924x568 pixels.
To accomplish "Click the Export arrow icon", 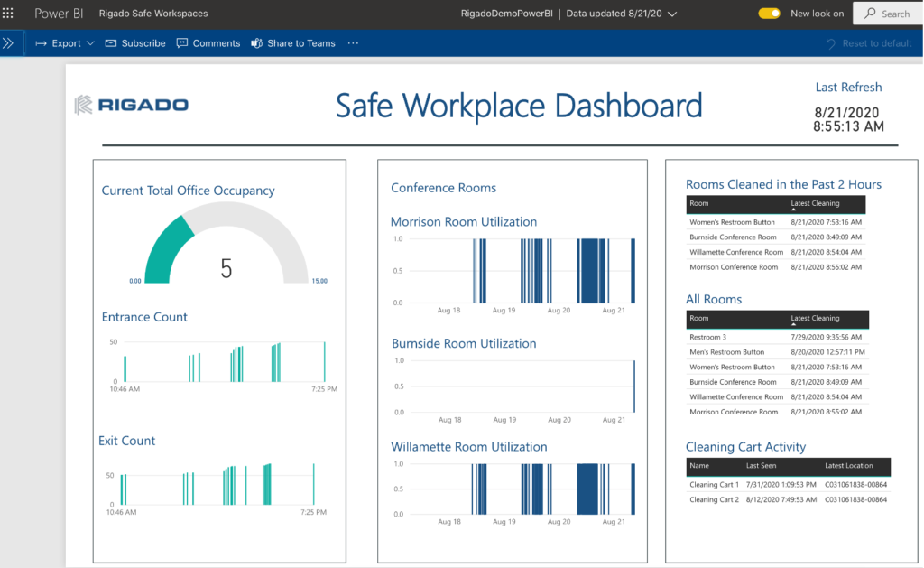I will [x=41, y=43].
